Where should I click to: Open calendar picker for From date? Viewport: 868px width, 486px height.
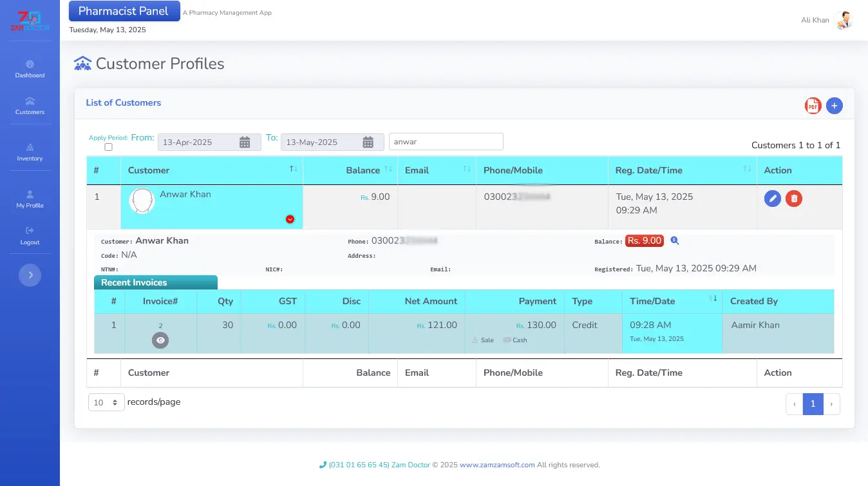click(245, 142)
